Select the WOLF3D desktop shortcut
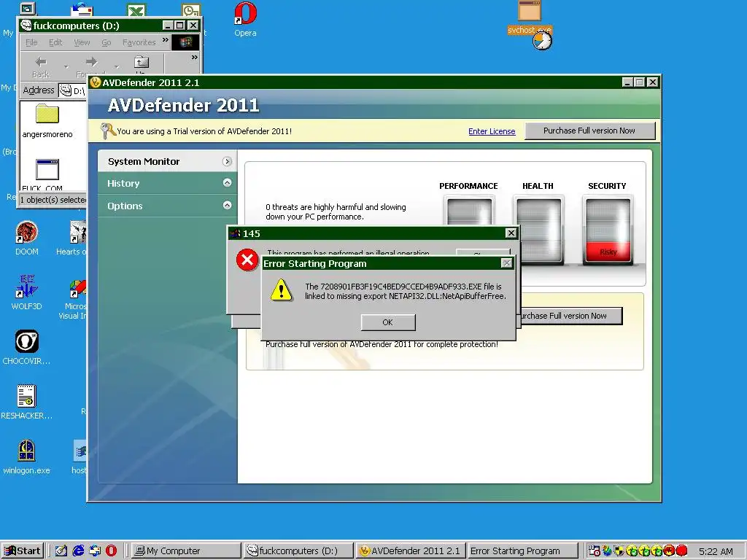The image size is (747, 560). 27,292
